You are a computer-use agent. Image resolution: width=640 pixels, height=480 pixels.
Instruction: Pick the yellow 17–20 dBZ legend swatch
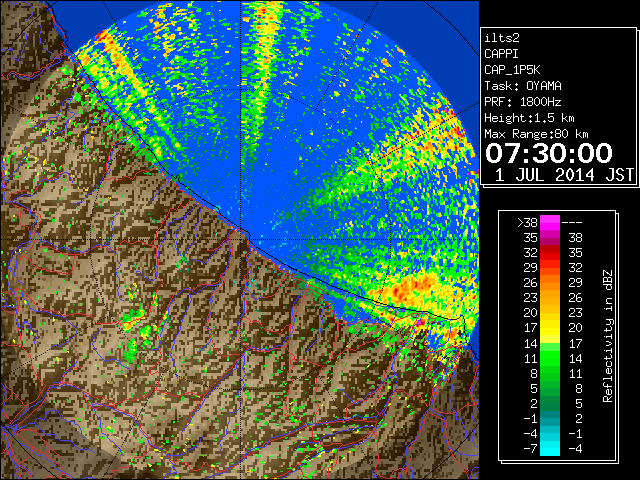550,328
